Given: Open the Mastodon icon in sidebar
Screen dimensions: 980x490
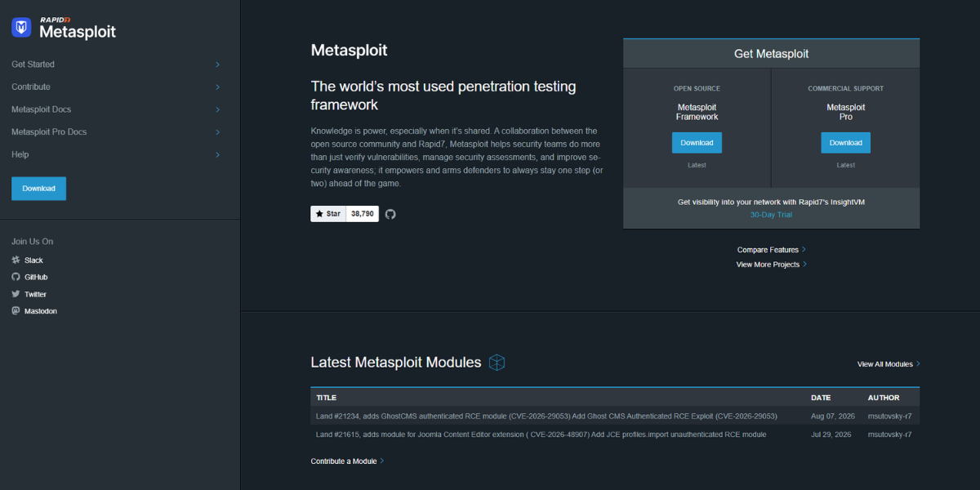Looking at the screenshot, I should click(16, 311).
